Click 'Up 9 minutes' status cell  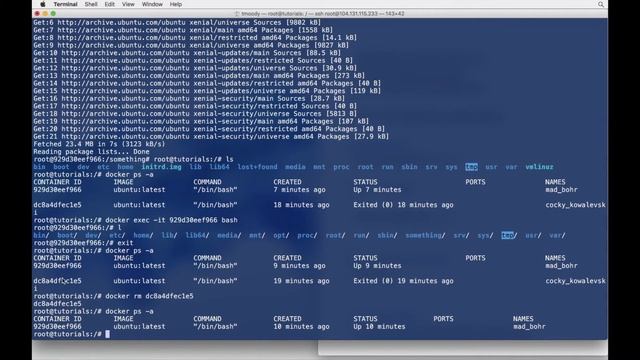[x=377, y=266]
